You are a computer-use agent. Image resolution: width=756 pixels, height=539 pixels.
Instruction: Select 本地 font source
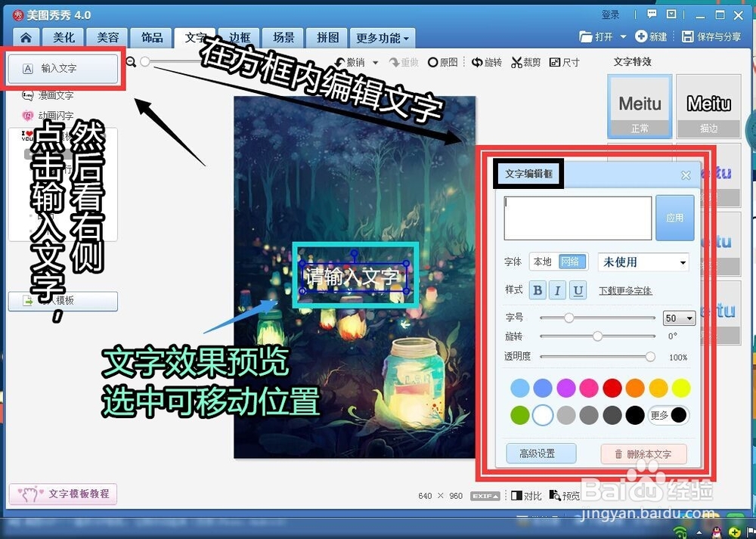click(543, 262)
